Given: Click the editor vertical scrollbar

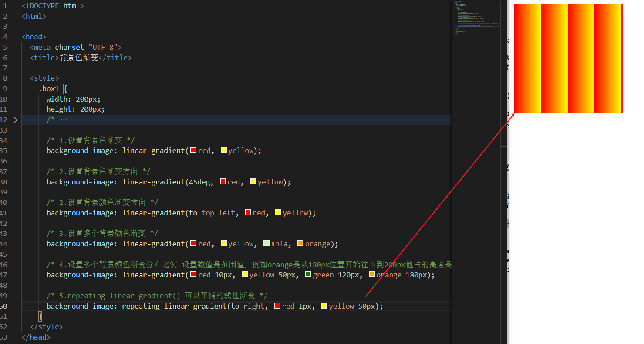Looking at the screenshot, I should pyautogui.click(x=504, y=172).
